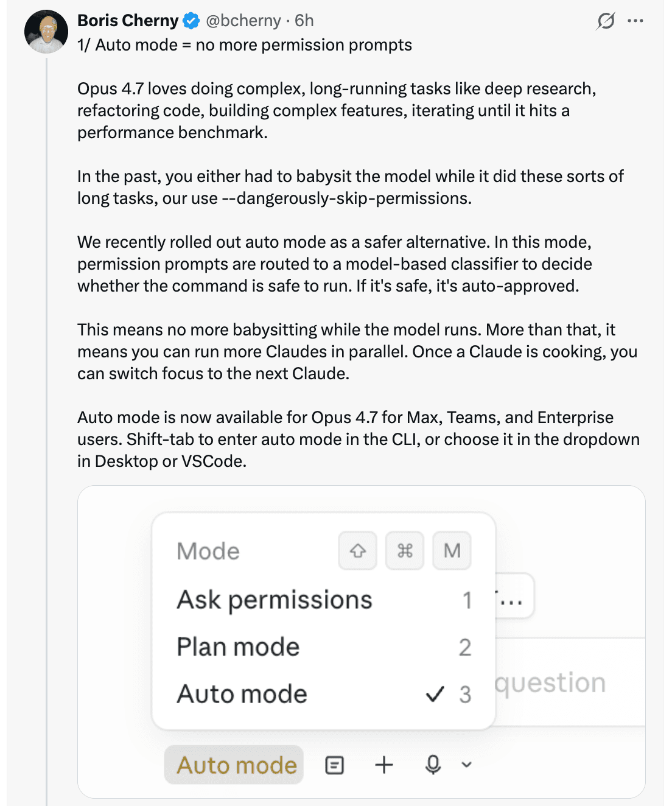The height and width of the screenshot is (806, 672).
Task: Open the tweet's three-dot more menu
Action: (x=635, y=21)
